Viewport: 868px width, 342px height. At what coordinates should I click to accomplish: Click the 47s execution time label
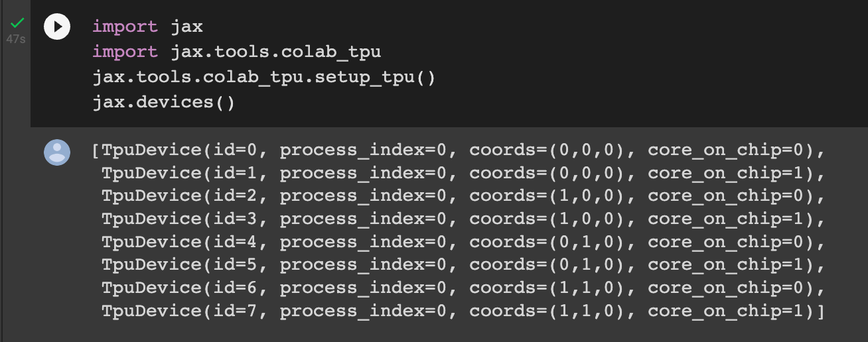click(x=16, y=39)
